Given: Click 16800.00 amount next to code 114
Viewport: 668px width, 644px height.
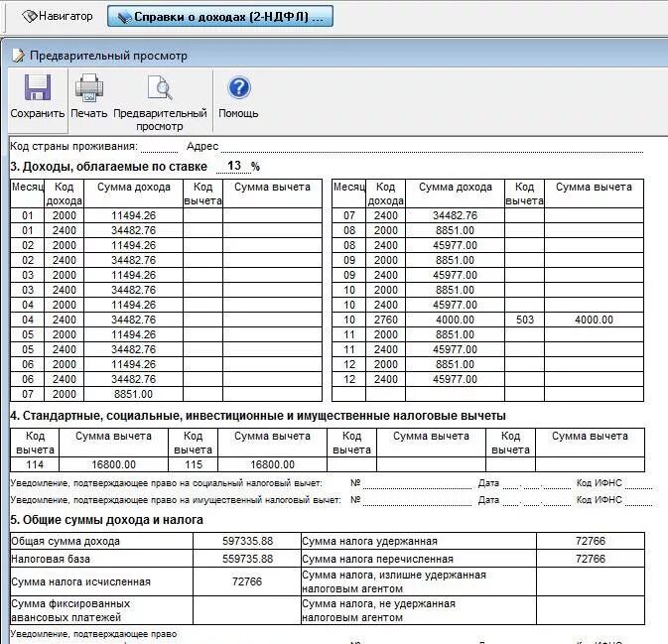Looking at the screenshot, I should [x=114, y=464].
